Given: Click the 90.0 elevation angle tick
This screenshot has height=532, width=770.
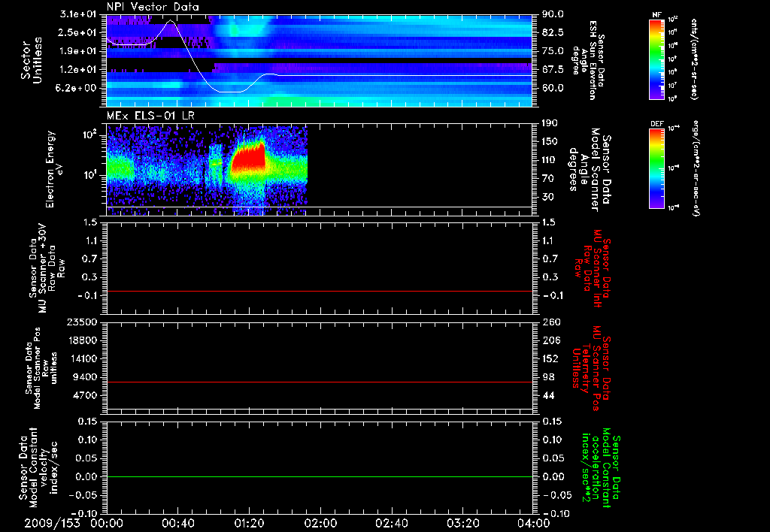Looking at the screenshot, I should tap(553, 14).
